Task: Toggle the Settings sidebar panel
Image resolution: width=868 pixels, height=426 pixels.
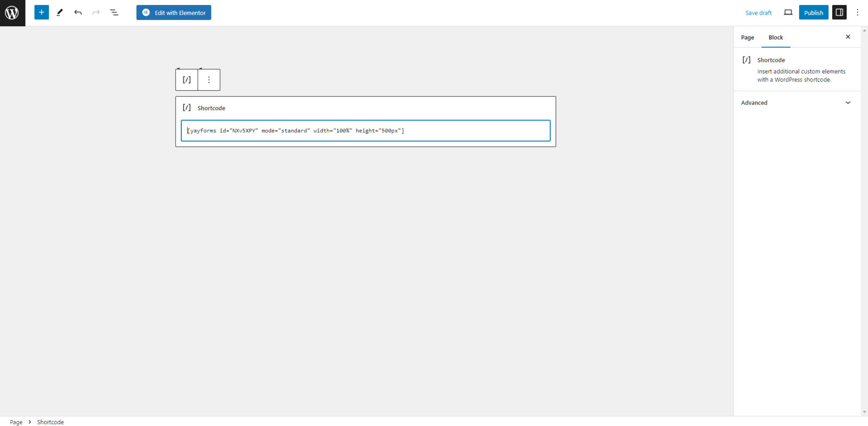Action: click(x=839, y=12)
